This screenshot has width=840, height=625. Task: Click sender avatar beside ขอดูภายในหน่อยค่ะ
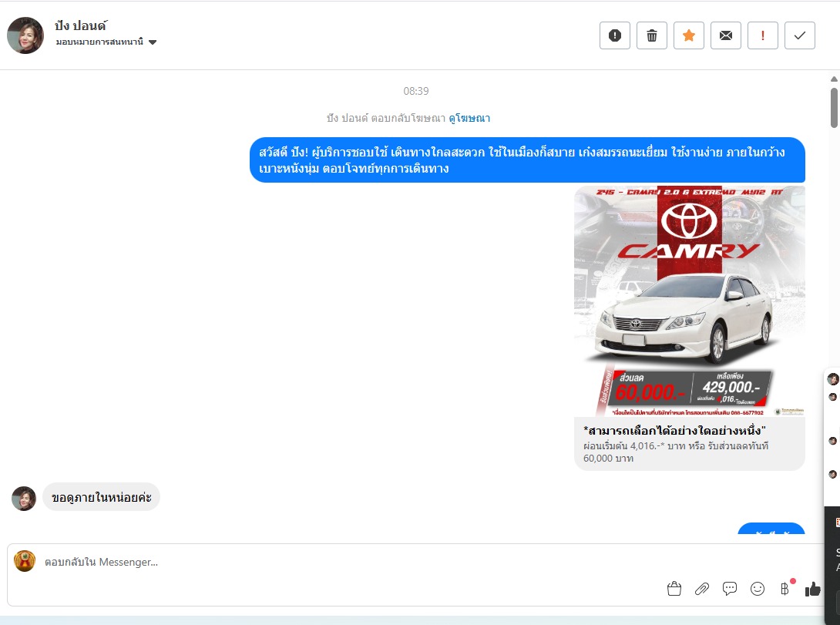point(24,499)
